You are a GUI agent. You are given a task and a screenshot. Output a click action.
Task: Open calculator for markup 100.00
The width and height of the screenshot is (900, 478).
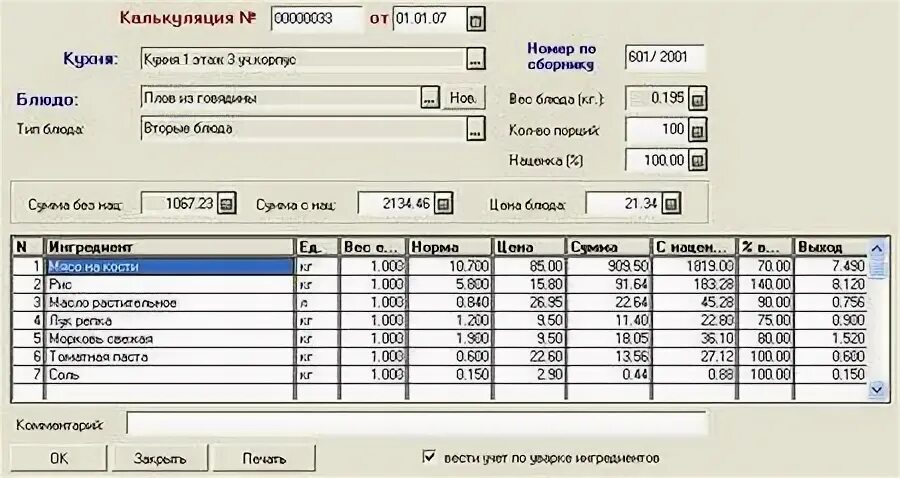click(697, 161)
